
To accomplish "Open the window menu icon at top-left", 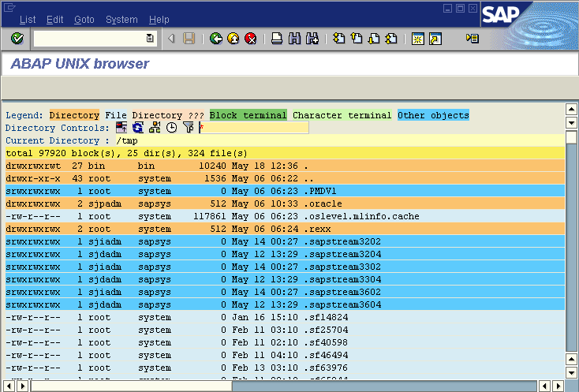I will click(9, 7).
